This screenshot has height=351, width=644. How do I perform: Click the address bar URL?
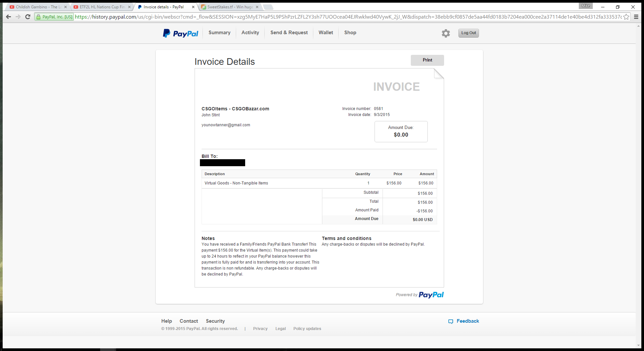(348, 17)
